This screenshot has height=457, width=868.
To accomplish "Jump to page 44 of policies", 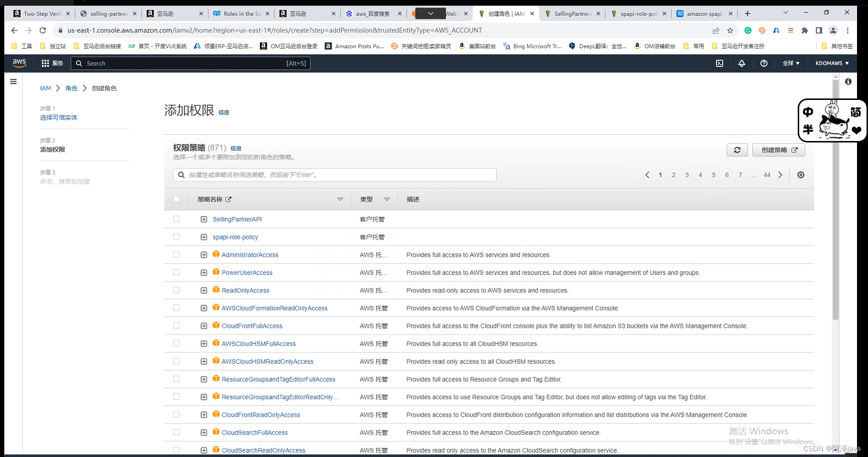I will pos(767,175).
